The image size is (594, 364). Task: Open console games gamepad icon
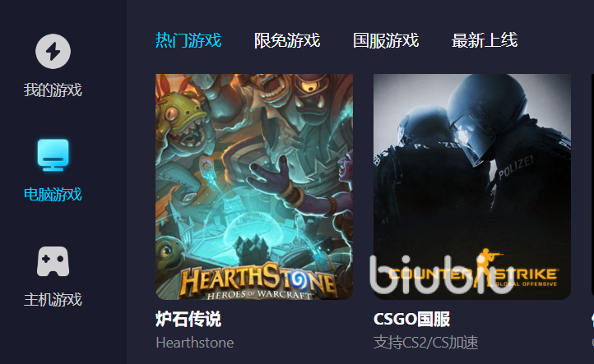tap(53, 261)
